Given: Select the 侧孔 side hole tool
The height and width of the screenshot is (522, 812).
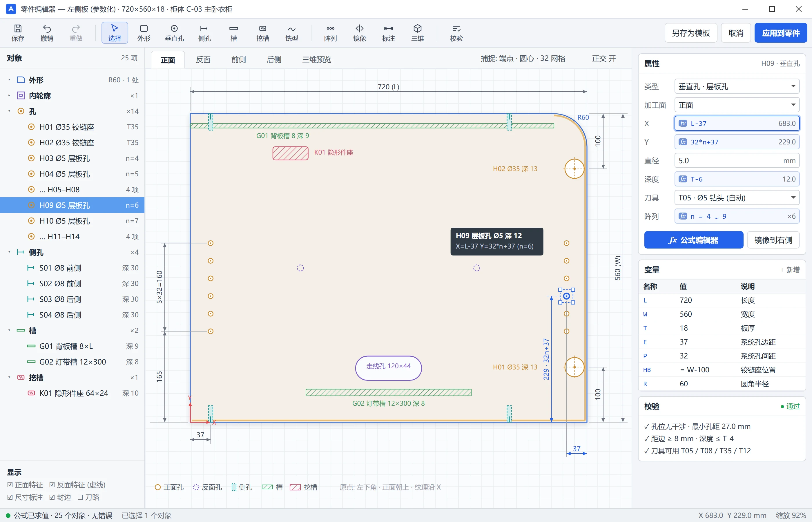Looking at the screenshot, I should (204, 33).
